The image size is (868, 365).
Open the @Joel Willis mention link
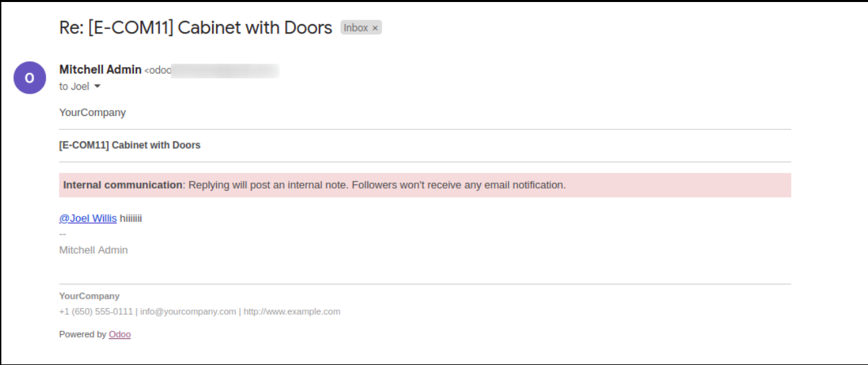(88, 218)
